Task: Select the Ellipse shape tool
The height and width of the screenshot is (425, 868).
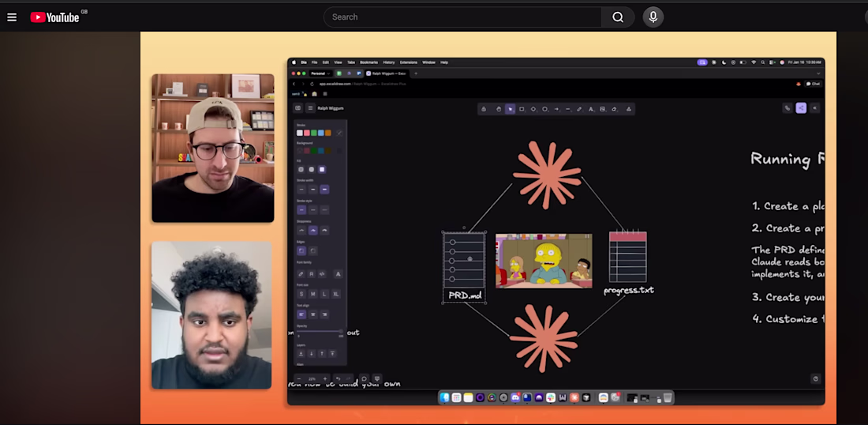Action: 544,109
